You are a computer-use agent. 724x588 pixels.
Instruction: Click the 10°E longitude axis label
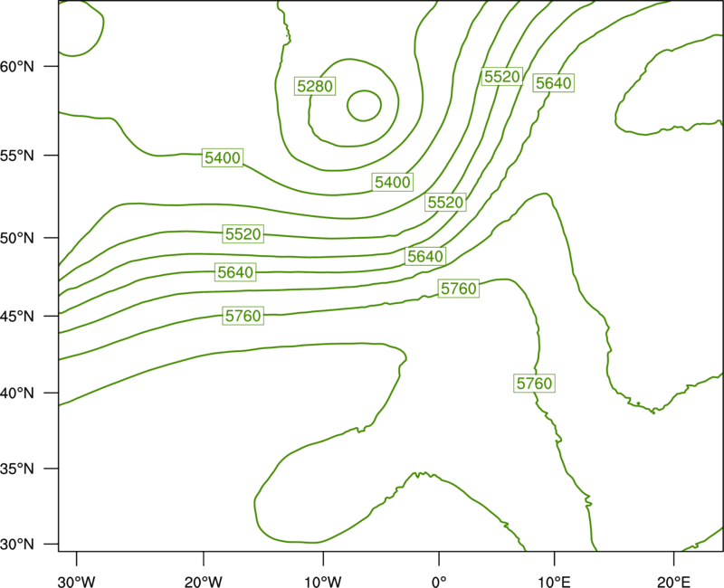coord(554,582)
